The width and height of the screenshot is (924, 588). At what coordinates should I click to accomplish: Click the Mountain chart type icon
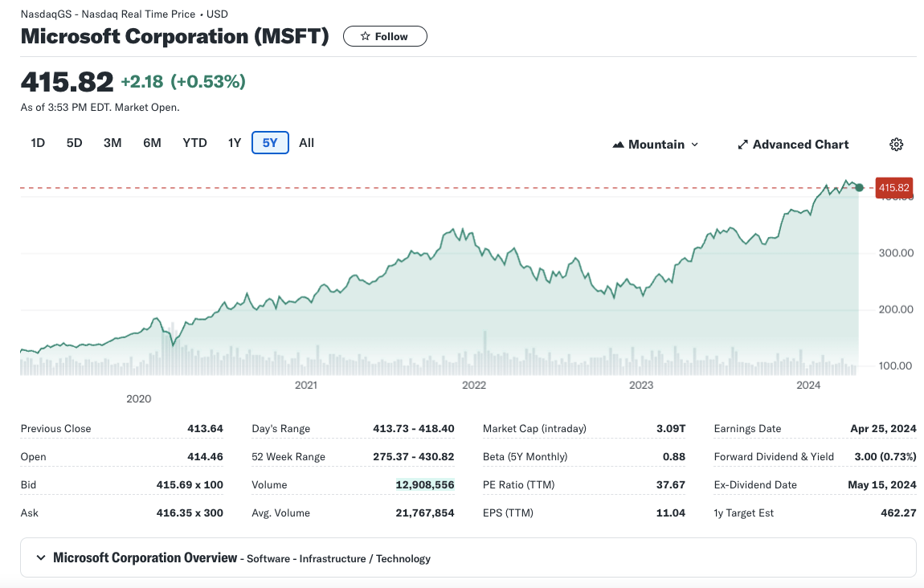point(618,145)
